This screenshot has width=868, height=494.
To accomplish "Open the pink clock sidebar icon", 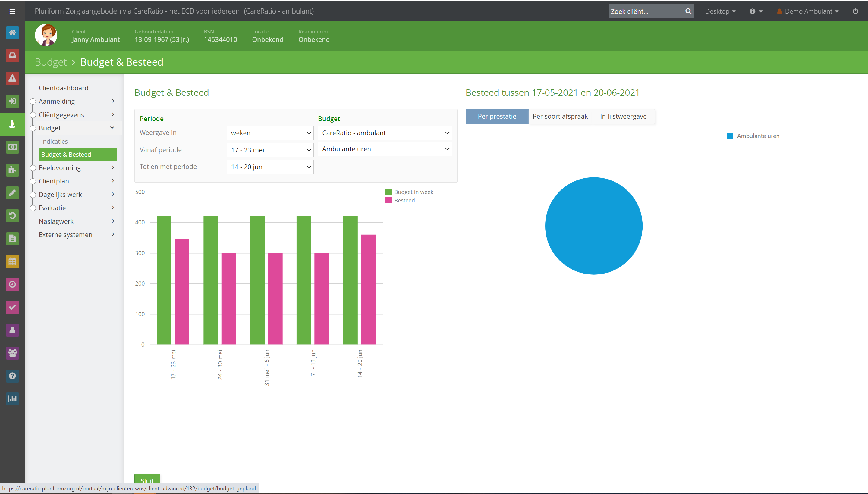I will (12, 284).
